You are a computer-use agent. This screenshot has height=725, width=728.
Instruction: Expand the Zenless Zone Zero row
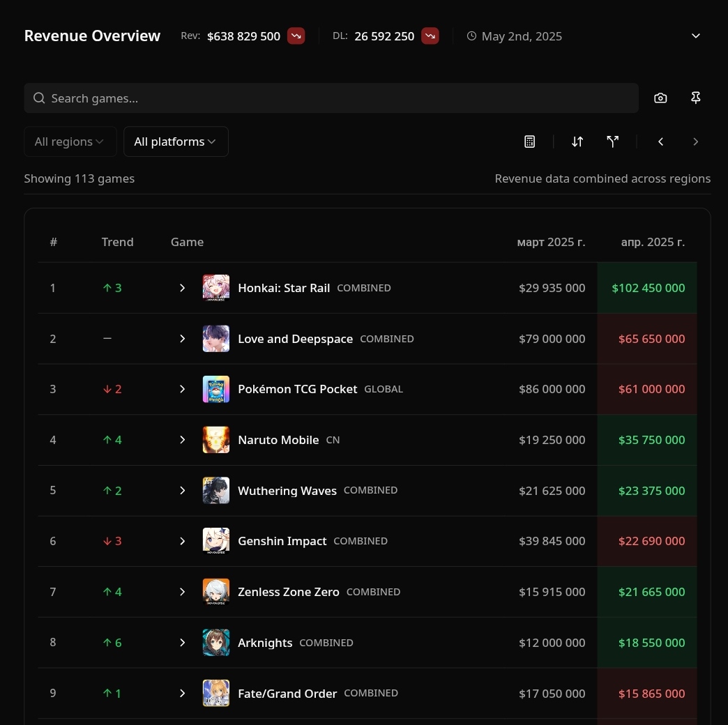point(183,591)
